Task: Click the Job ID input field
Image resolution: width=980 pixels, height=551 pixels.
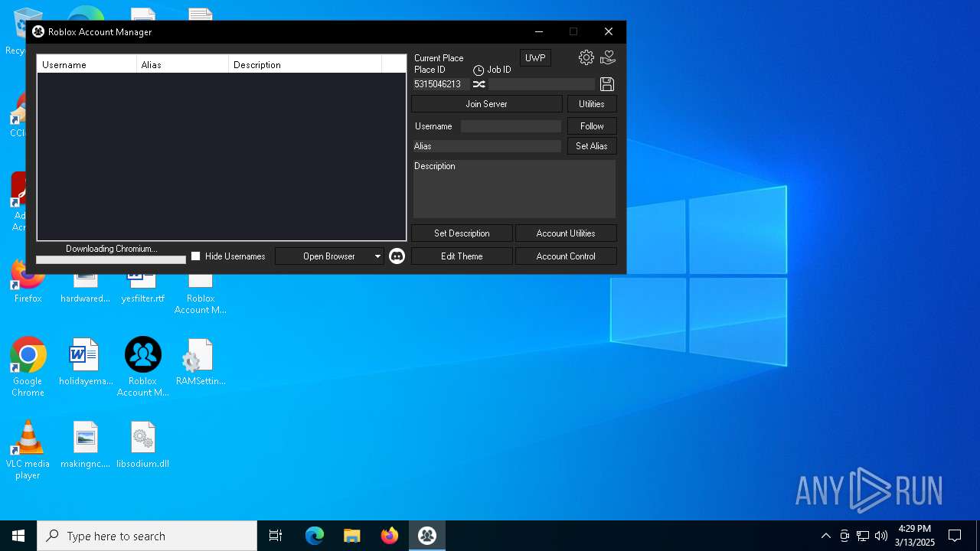Action: [542, 84]
